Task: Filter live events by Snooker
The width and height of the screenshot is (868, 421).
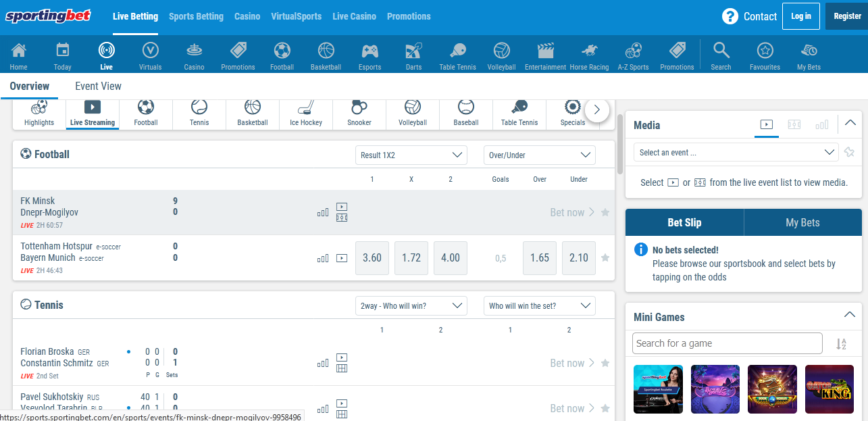Action: (x=359, y=114)
